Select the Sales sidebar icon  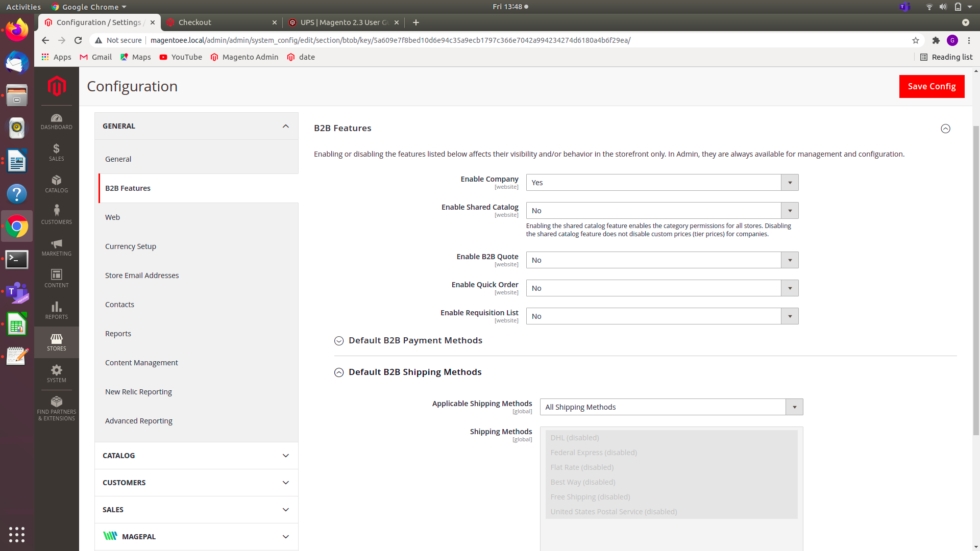[56, 152]
